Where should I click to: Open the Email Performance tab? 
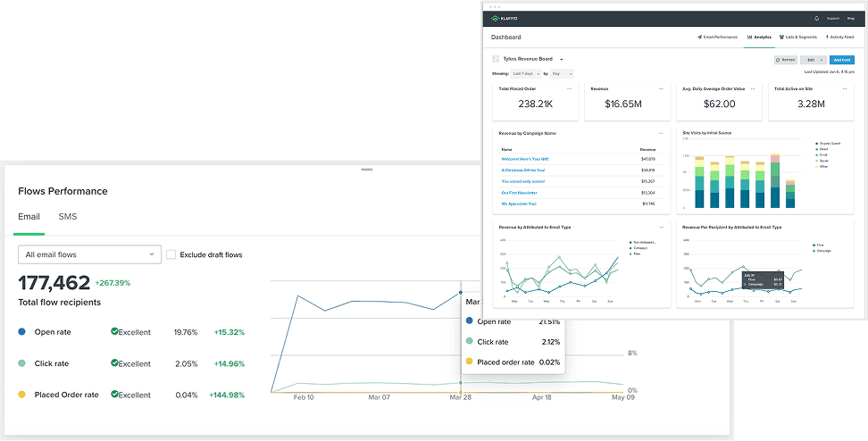(x=717, y=37)
